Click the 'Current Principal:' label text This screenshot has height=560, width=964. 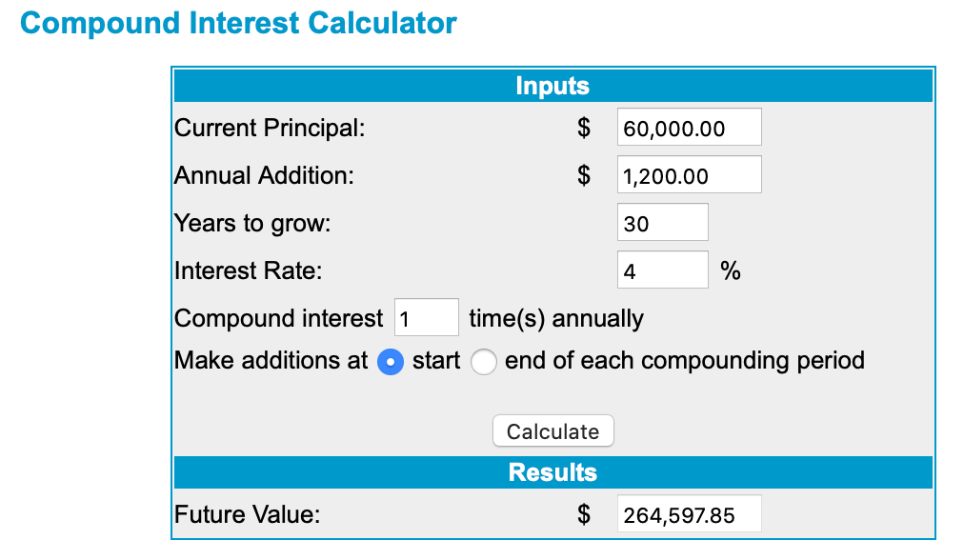pyautogui.click(x=270, y=128)
